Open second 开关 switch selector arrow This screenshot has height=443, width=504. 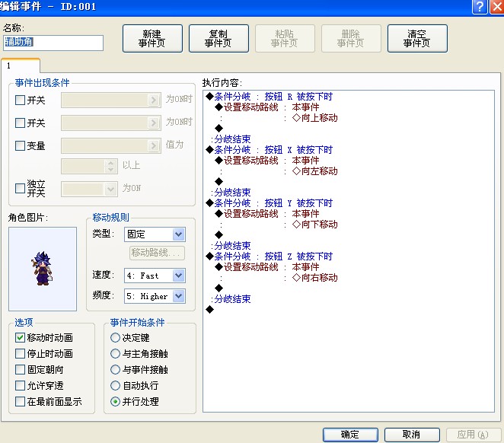coord(154,123)
